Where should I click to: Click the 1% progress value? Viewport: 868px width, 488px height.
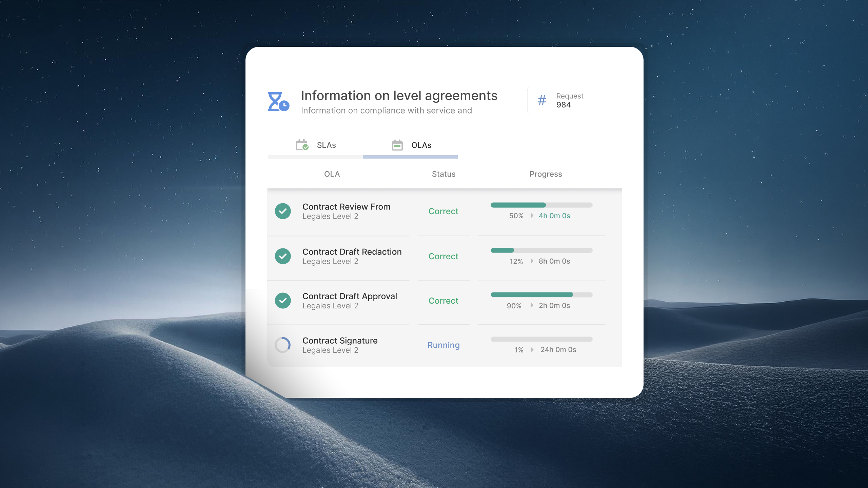click(519, 350)
